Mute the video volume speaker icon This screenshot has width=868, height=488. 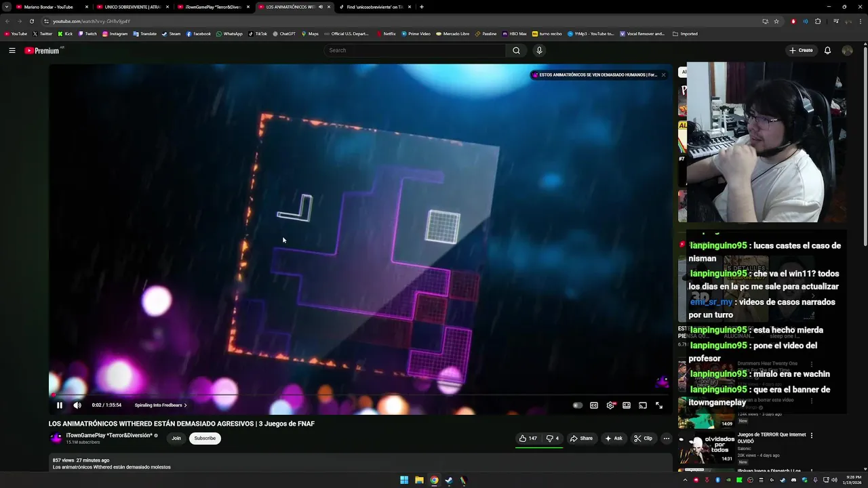pos(77,405)
